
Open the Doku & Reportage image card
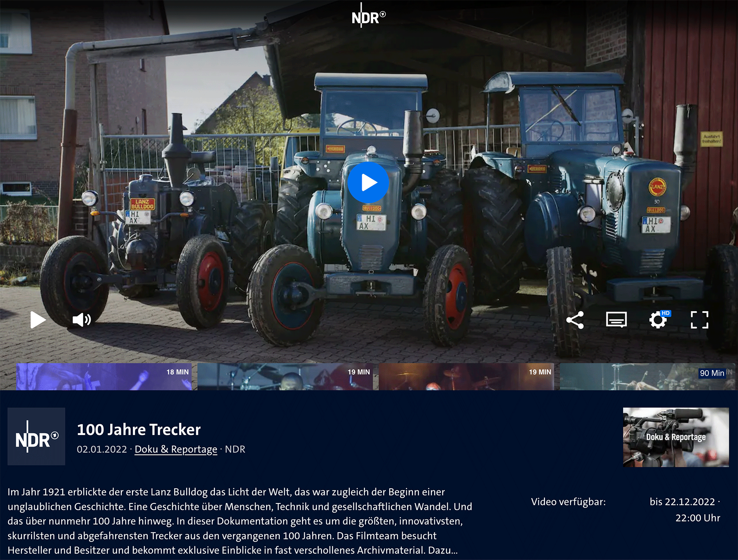tap(676, 437)
